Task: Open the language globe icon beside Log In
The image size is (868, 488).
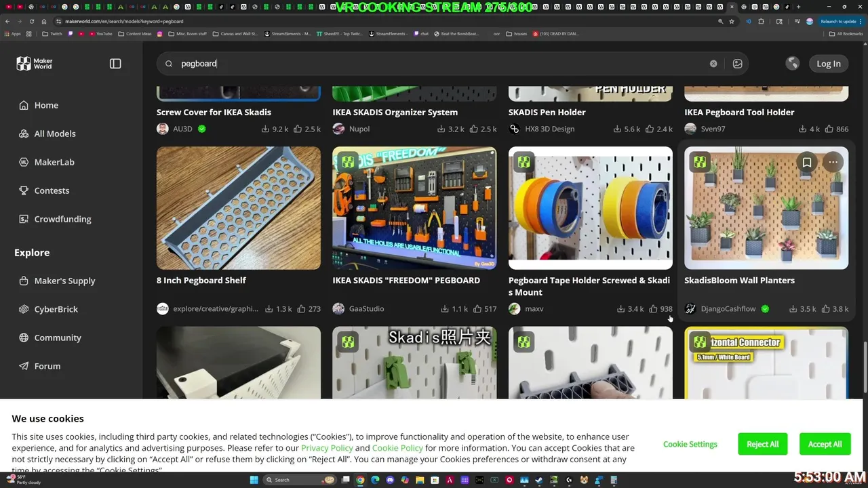Action: coord(792,64)
